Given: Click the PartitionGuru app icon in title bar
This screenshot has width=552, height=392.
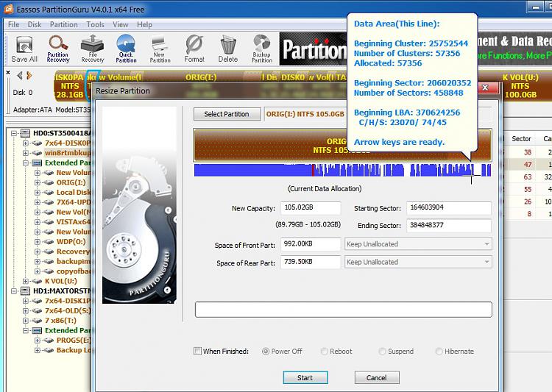Looking at the screenshot, I should click(8, 9).
